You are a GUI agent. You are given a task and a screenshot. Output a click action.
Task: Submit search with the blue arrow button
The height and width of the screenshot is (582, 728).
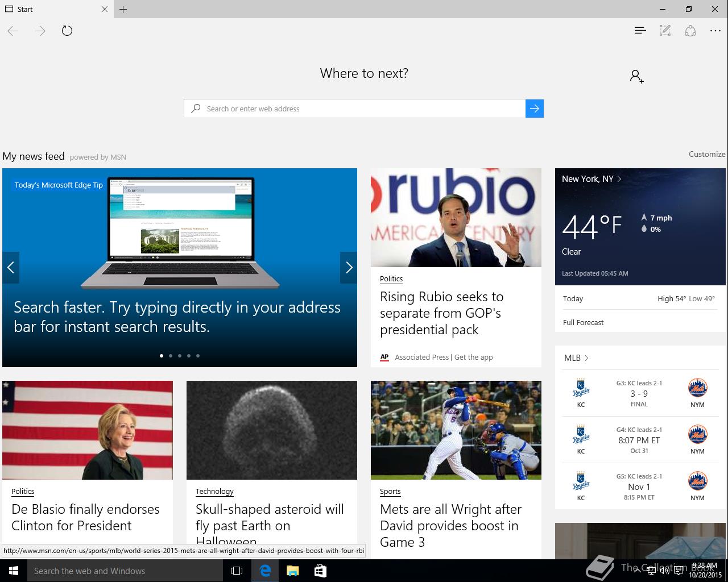535,109
